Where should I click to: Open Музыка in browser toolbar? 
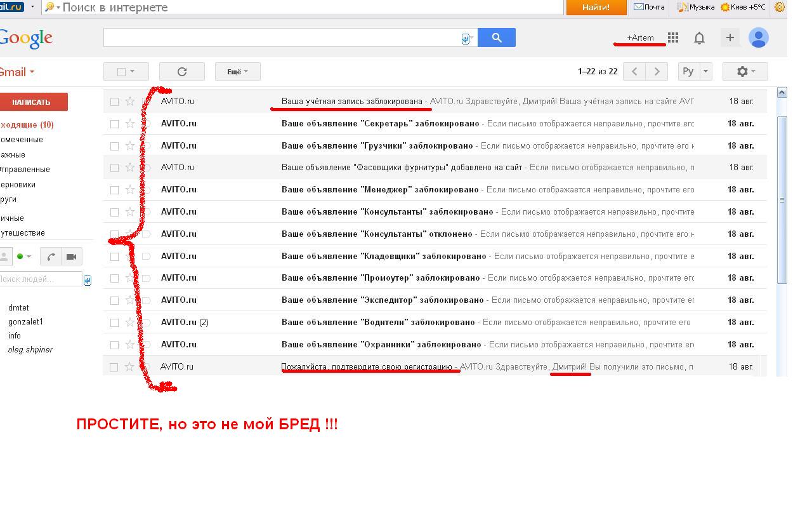tap(696, 7)
